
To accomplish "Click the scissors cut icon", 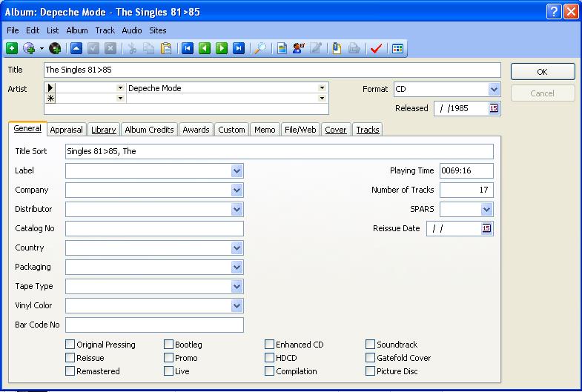I will pos(132,48).
